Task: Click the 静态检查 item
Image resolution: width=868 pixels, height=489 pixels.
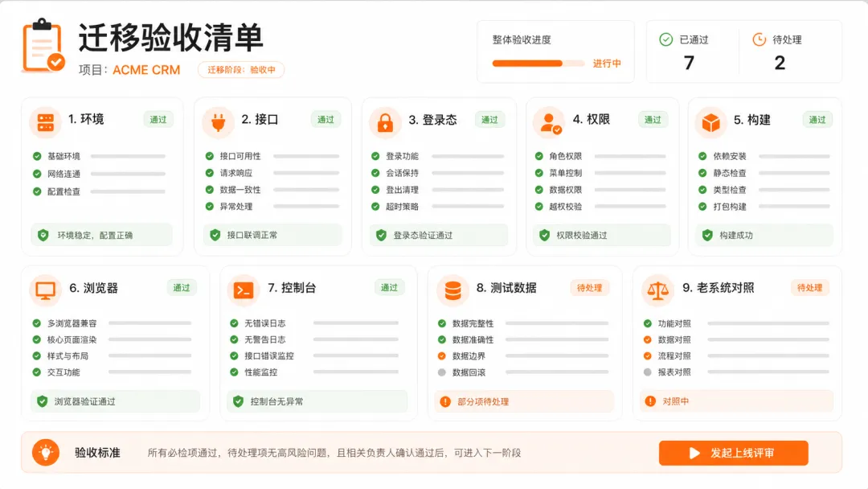Action: pyautogui.click(x=730, y=173)
